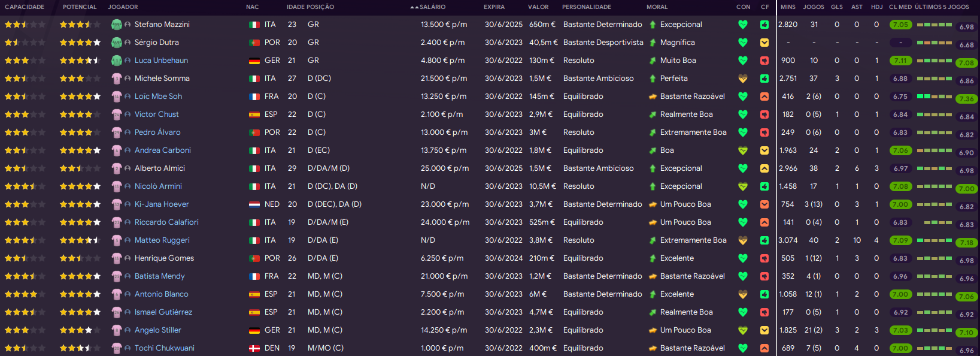Click Matteo Ruggeri's 7.09 average rating badge
Screen dimensions: 980x356
[900, 240]
